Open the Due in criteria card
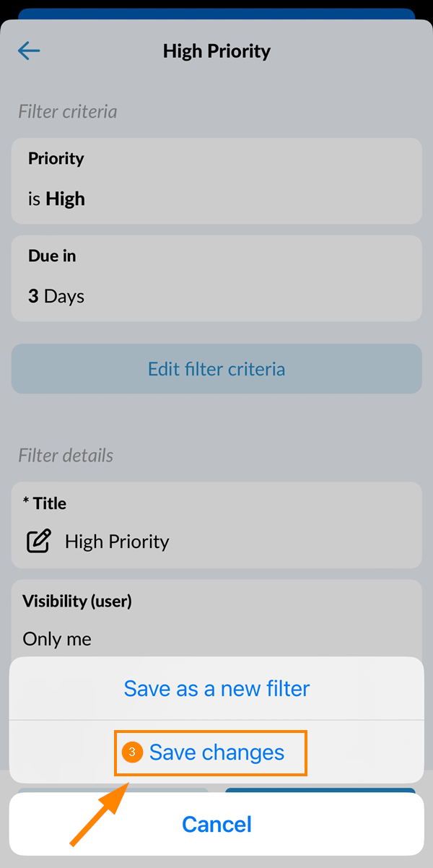The image size is (433, 868). (x=216, y=278)
